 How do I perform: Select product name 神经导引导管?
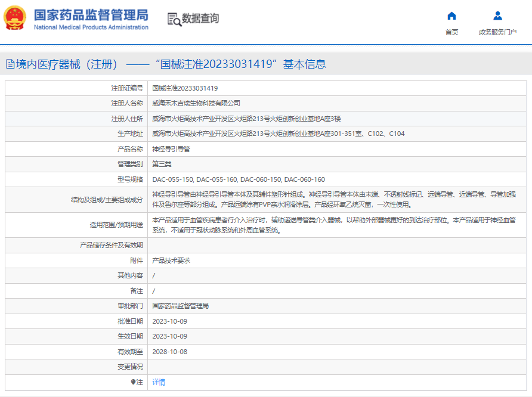coord(171,149)
